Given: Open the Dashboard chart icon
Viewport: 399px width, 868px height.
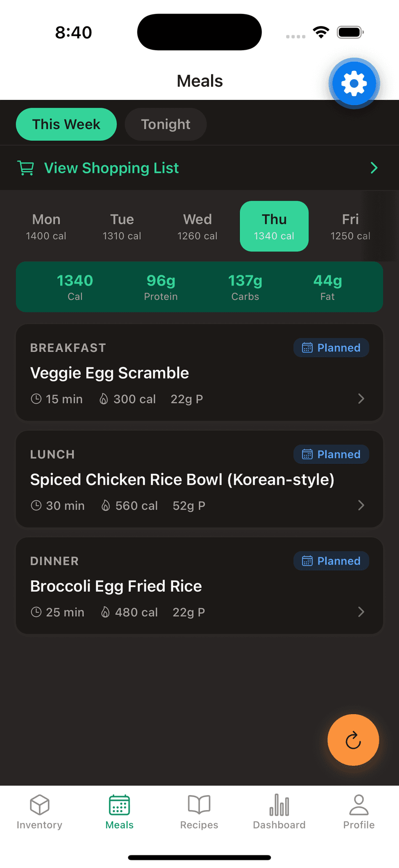Looking at the screenshot, I should 279,805.
